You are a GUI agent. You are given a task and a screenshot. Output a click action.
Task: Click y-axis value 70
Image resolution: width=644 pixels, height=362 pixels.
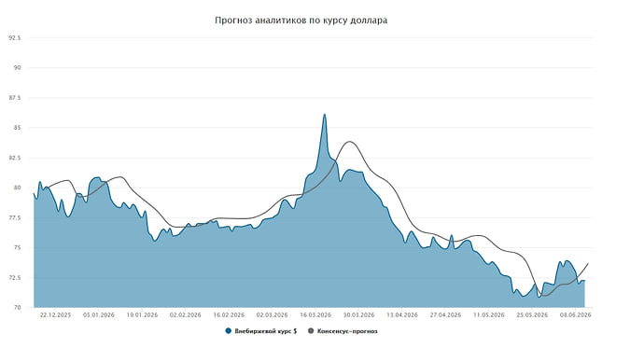point(18,307)
